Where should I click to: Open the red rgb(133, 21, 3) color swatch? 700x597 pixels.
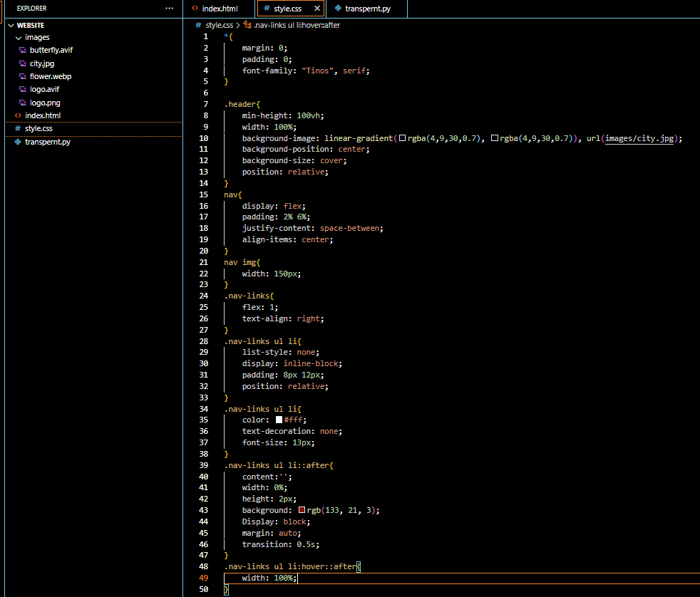coord(302,510)
